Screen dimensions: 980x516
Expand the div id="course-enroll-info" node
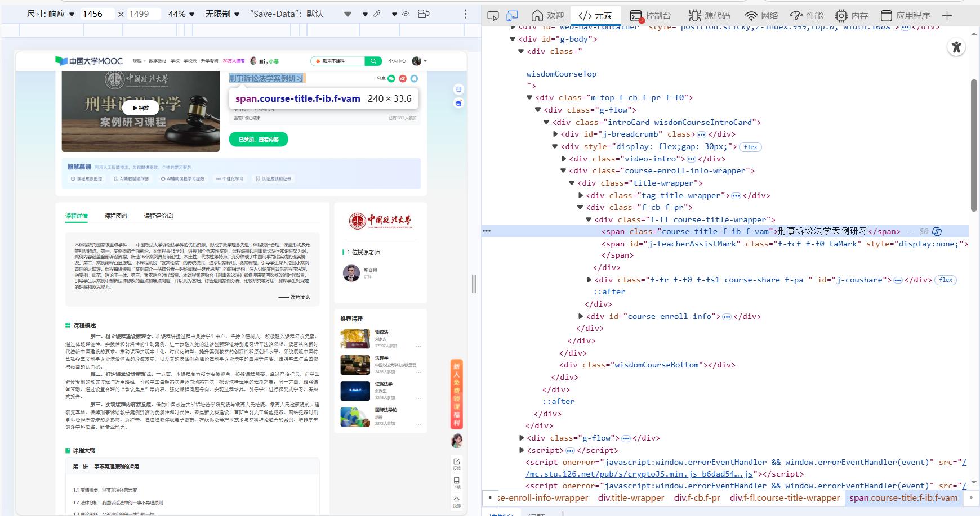point(581,316)
